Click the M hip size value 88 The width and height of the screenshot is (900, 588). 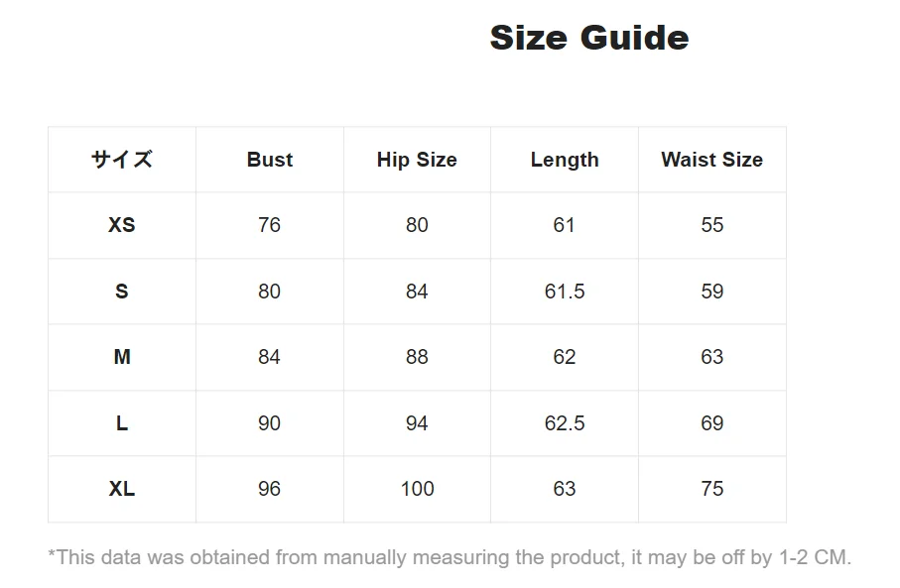418,357
